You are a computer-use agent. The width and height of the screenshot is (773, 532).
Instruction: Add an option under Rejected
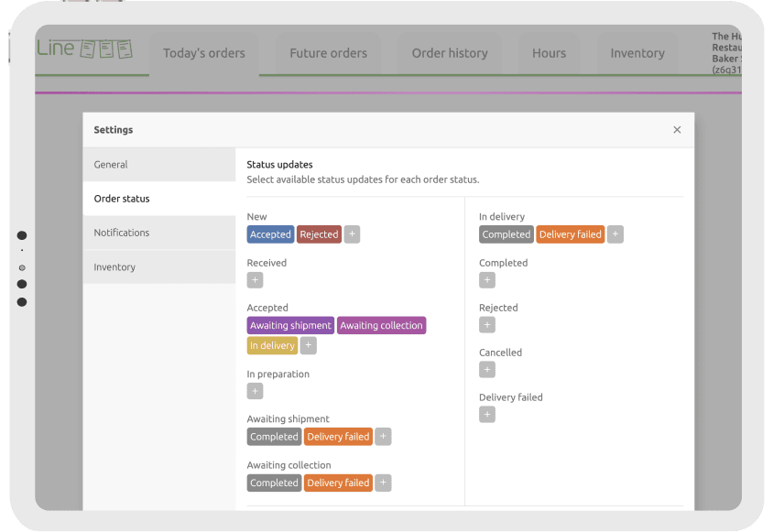pyautogui.click(x=486, y=324)
